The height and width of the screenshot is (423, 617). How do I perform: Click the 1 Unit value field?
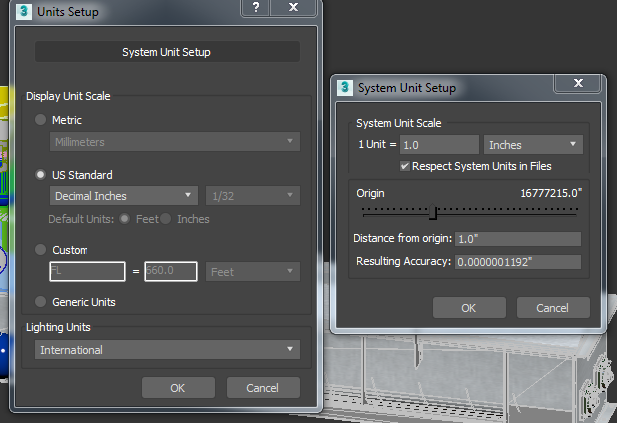tap(439, 145)
